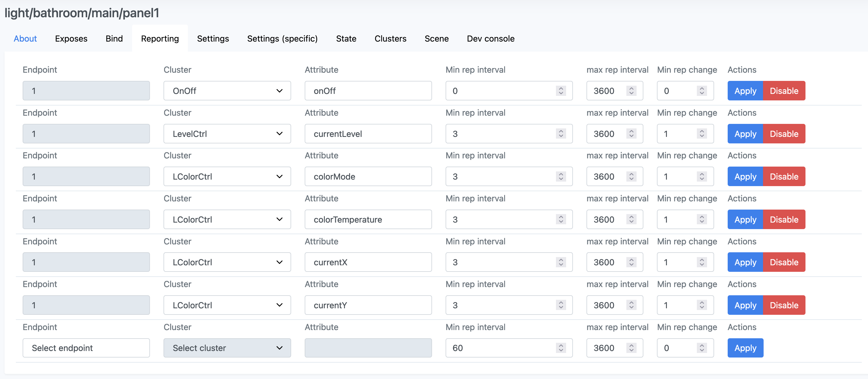
Task: Click the stepper arrows on onOff min rep interval
Action: [561, 91]
